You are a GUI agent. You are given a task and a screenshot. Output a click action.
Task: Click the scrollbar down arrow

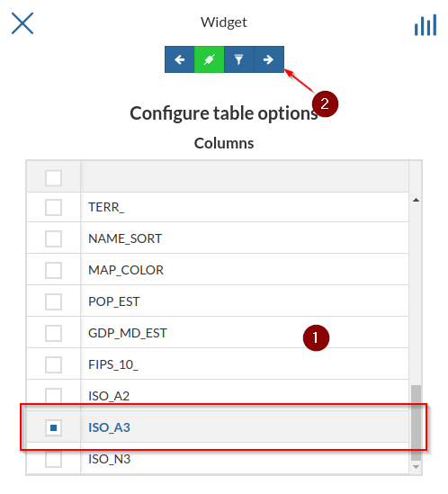[x=416, y=467]
